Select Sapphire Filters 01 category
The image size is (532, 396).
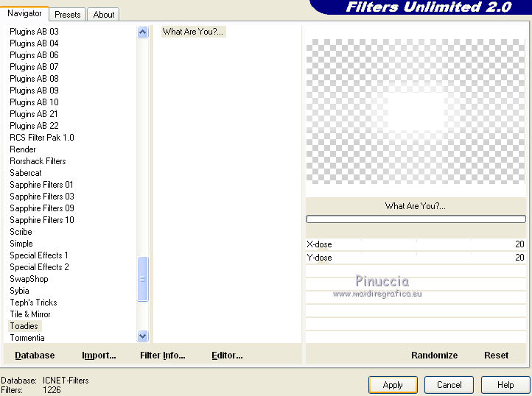point(41,185)
